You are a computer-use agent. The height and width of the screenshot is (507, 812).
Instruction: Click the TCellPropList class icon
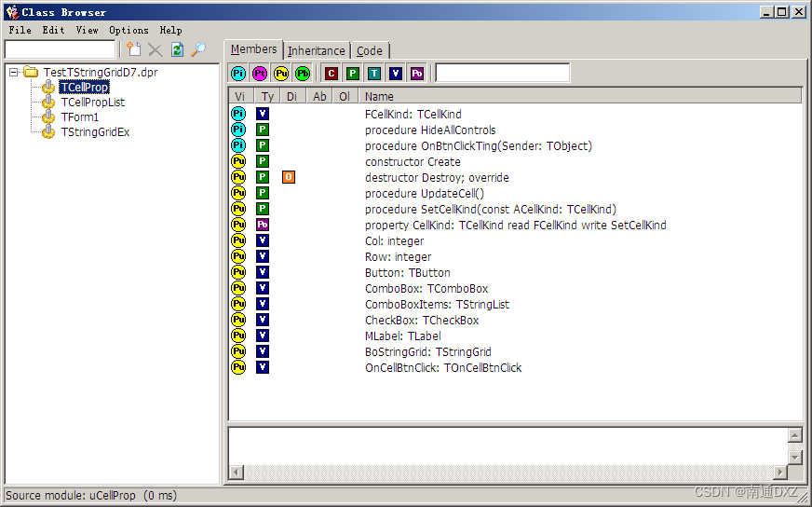[48, 103]
